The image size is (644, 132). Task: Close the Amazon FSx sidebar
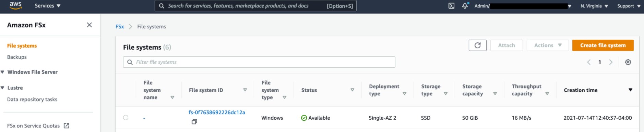coord(90,25)
